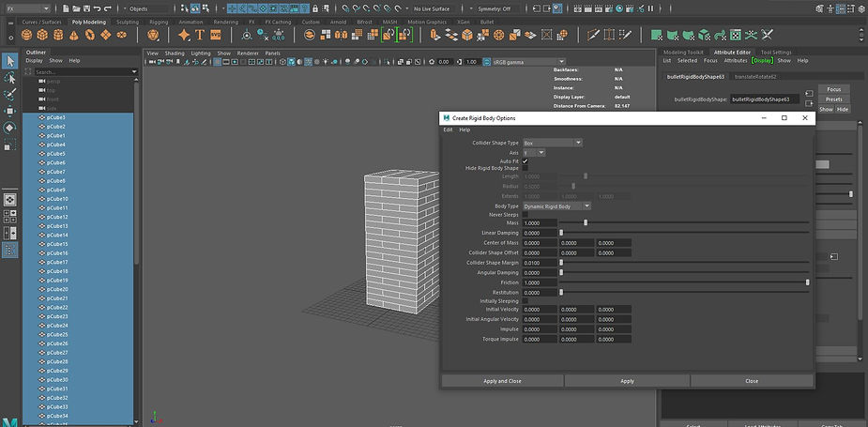Image resolution: width=868 pixels, height=427 pixels.
Task: Click the Apply and Close button
Action: tap(502, 381)
